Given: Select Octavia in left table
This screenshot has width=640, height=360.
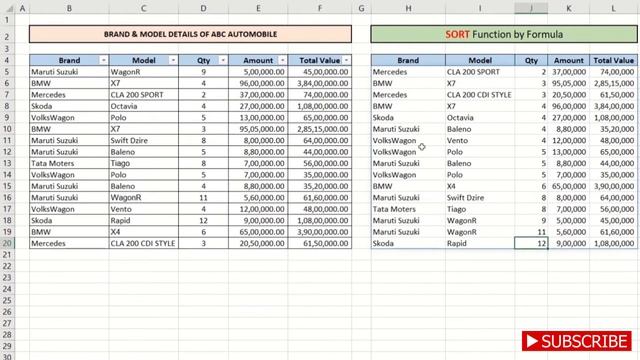Looking at the screenshot, I should [x=144, y=106].
